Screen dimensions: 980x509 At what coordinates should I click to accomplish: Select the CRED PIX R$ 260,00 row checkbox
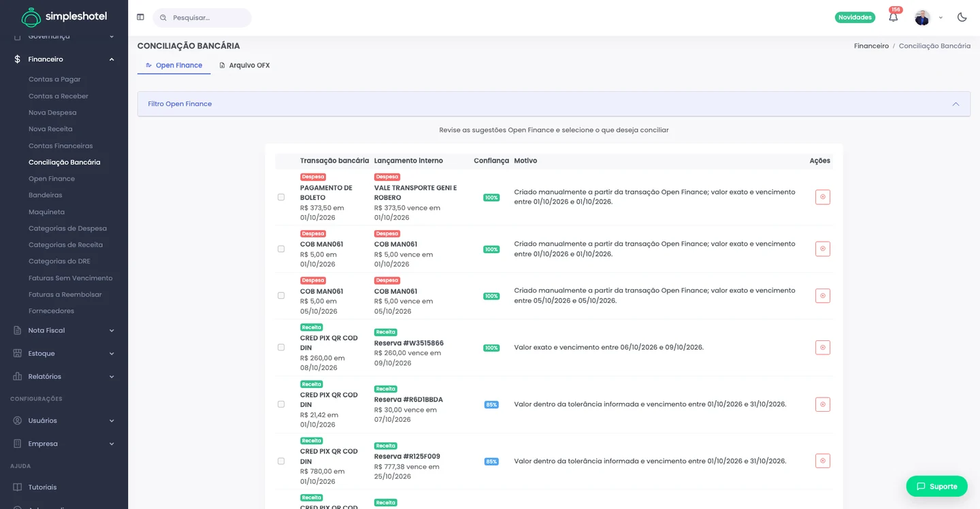point(281,347)
